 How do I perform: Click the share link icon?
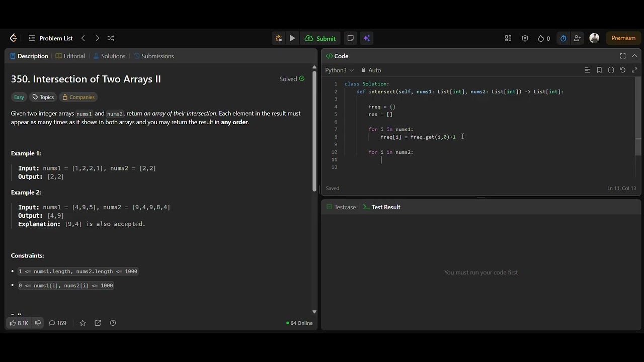pos(98,323)
